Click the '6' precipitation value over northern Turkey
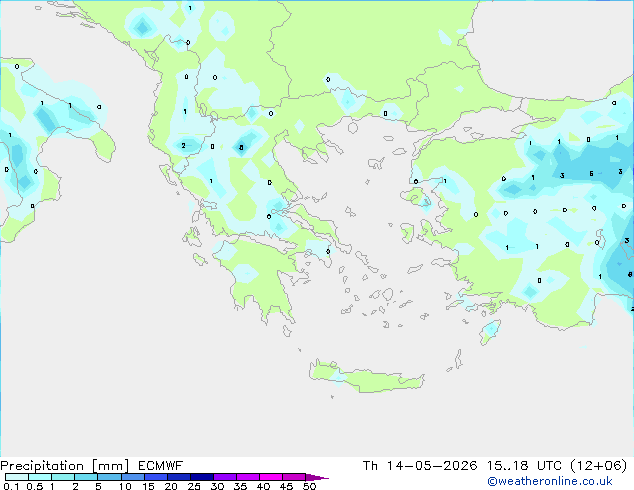The width and height of the screenshot is (634, 490). click(591, 173)
